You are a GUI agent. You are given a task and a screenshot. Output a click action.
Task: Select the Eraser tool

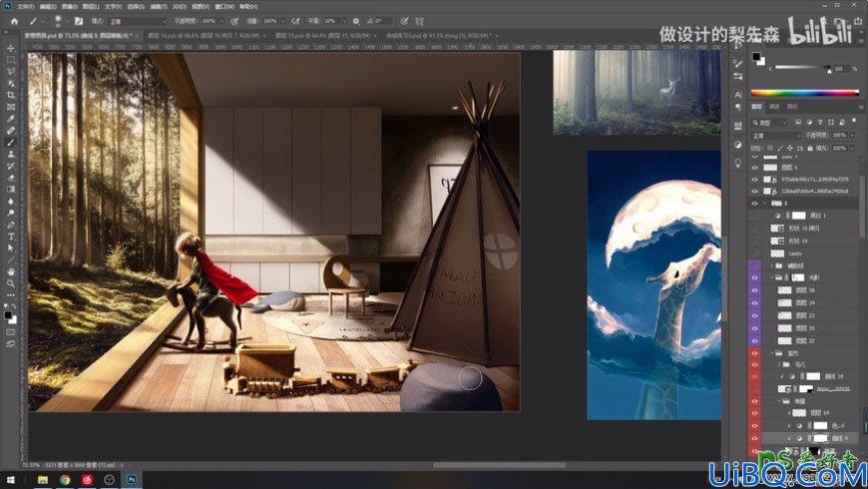click(11, 178)
